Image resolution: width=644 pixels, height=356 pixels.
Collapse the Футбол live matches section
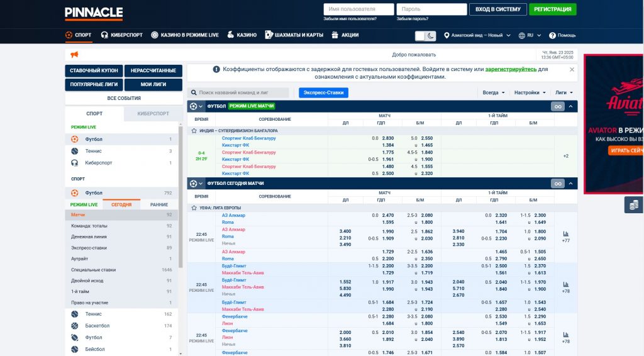[x=570, y=106]
